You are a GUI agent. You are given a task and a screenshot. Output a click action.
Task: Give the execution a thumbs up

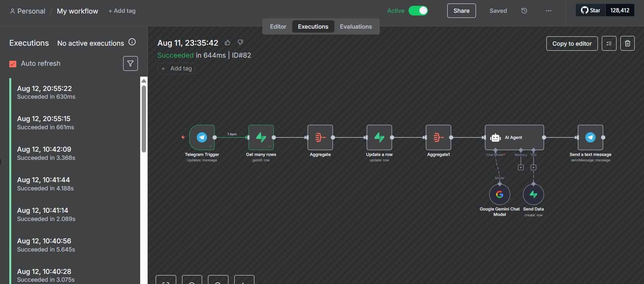tap(228, 43)
